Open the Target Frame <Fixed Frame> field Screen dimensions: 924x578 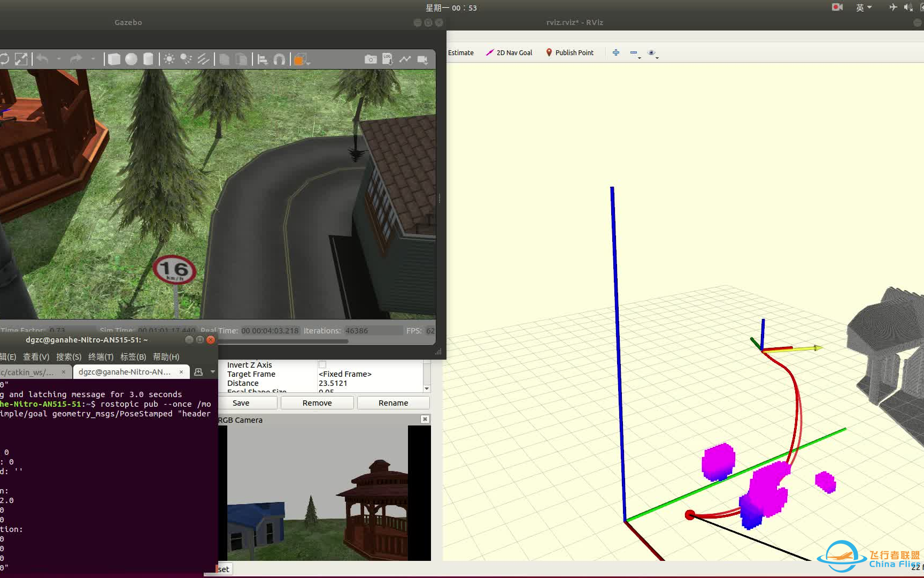click(x=369, y=374)
